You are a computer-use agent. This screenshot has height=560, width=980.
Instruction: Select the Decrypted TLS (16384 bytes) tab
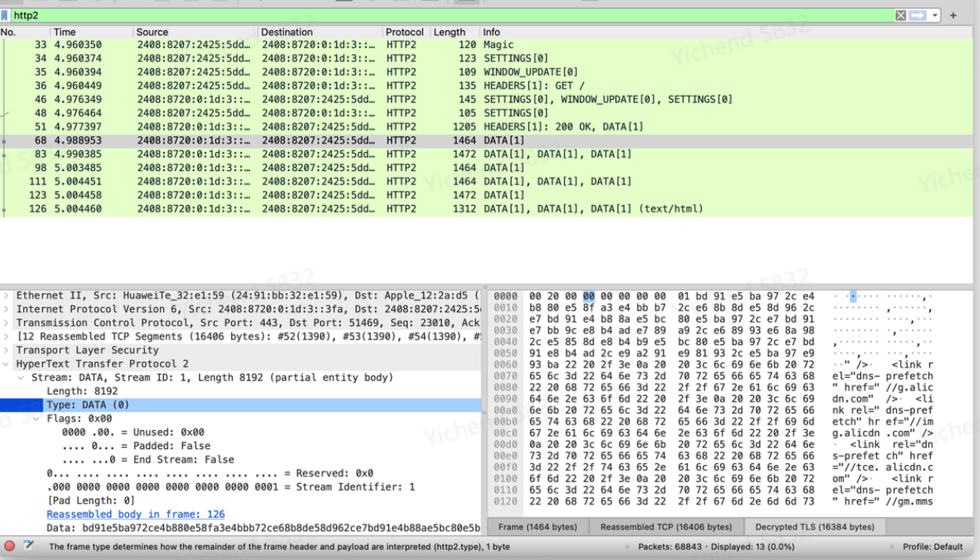[x=814, y=527]
